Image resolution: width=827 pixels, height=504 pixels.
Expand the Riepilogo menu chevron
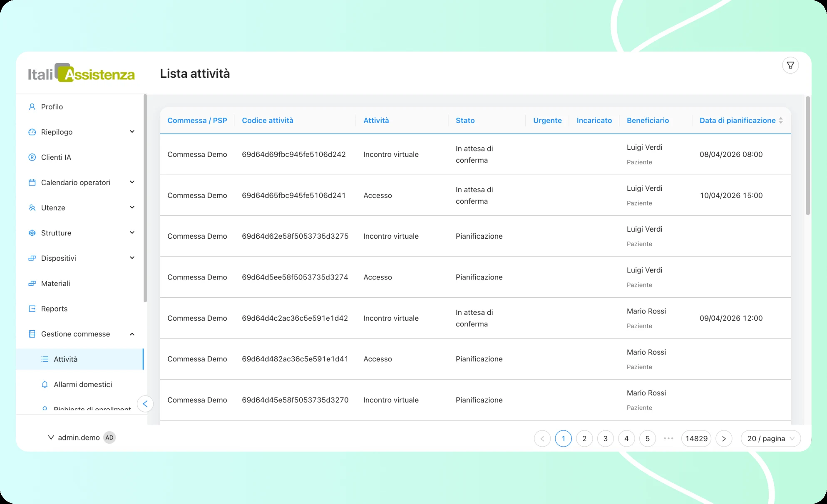tap(132, 132)
